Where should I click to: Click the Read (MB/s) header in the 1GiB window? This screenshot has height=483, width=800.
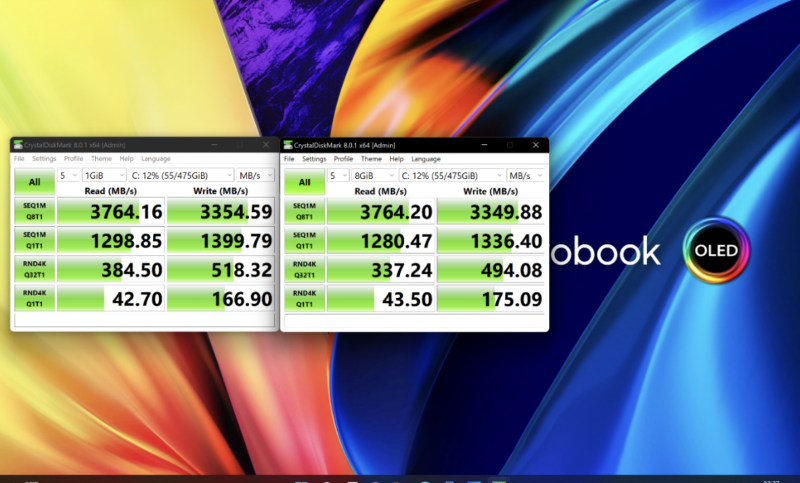click(111, 191)
